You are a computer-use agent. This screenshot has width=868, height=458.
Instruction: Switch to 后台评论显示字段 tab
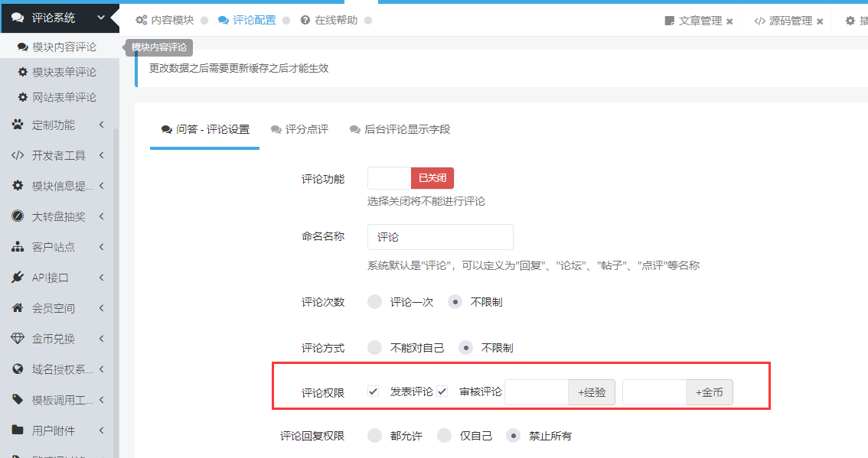400,129
